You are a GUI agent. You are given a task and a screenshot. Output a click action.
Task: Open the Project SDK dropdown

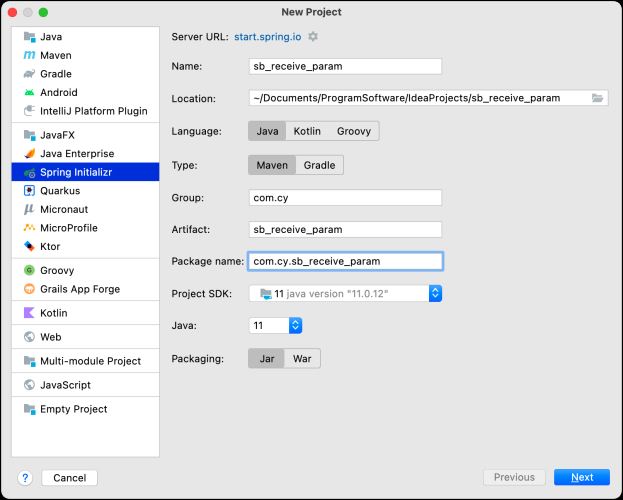pos(345,294)
